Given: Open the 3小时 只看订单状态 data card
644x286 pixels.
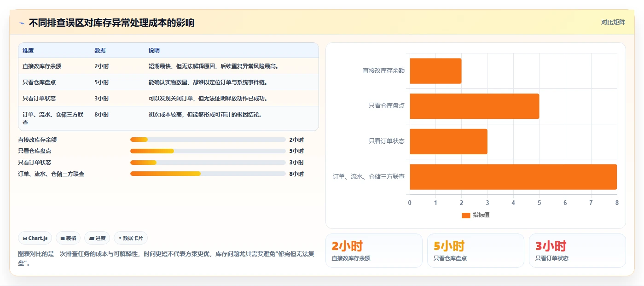Looking at the screenshot, I should click(577, 251).
